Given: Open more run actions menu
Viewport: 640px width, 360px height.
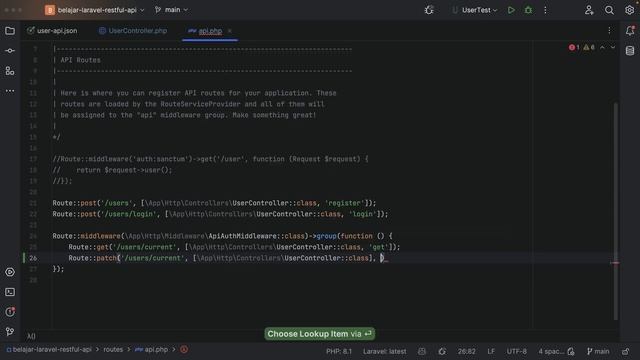Looking at the screenshot, I should coord(545,10).
